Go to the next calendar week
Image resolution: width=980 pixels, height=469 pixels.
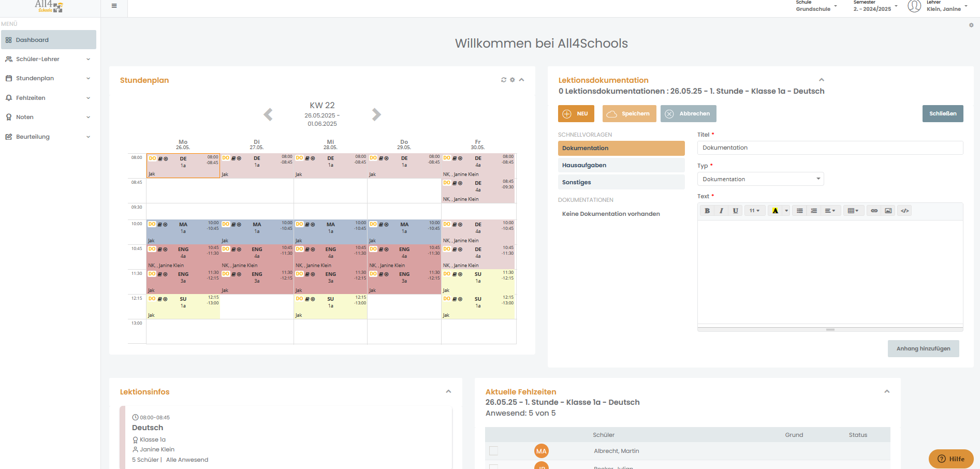[x=376, y=114]
